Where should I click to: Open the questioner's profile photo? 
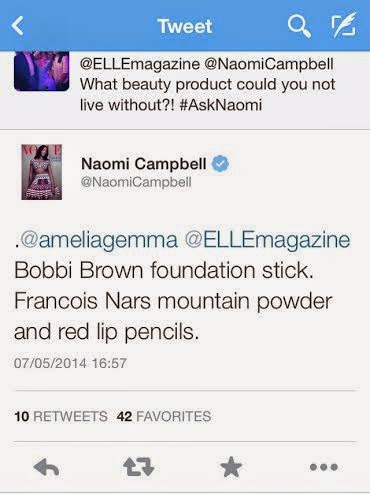point(41,71)
